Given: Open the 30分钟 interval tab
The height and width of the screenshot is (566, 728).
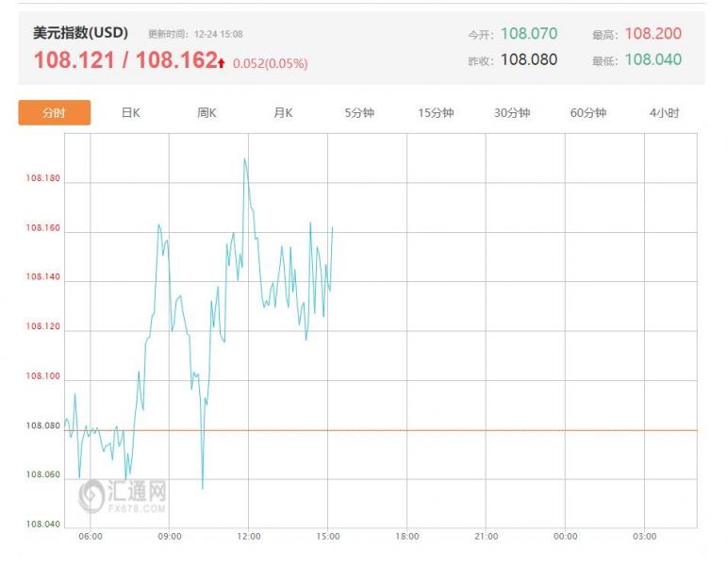Looking at the screenshot, I should click(512, 113).
